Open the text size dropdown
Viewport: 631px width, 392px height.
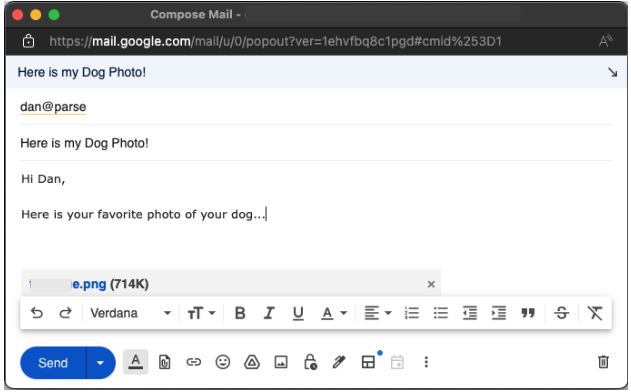[201, 313]
